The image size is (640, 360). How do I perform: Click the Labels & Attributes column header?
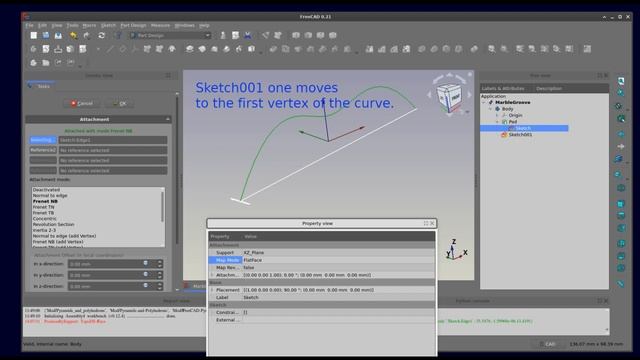pyautogui.click(x=503, y=89)
